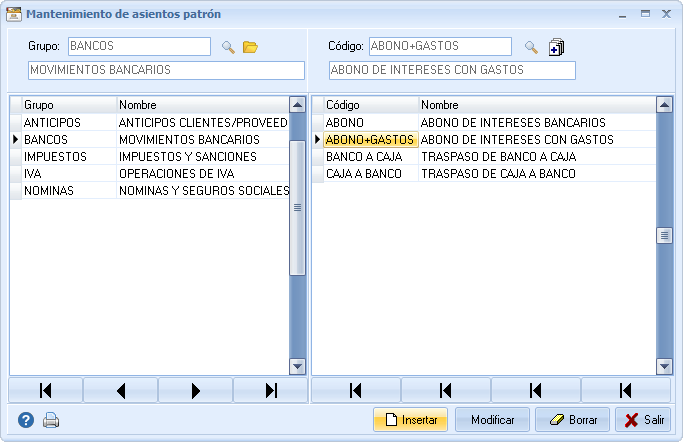Select the CAJA A BANCO code row
The image size is (683, 442).
coord(484,174)
